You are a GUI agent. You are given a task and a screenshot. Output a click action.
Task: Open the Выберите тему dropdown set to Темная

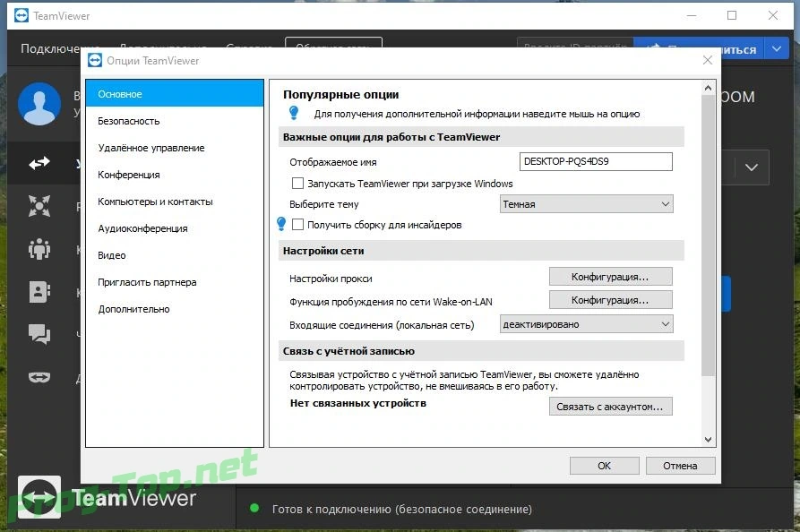586,204
